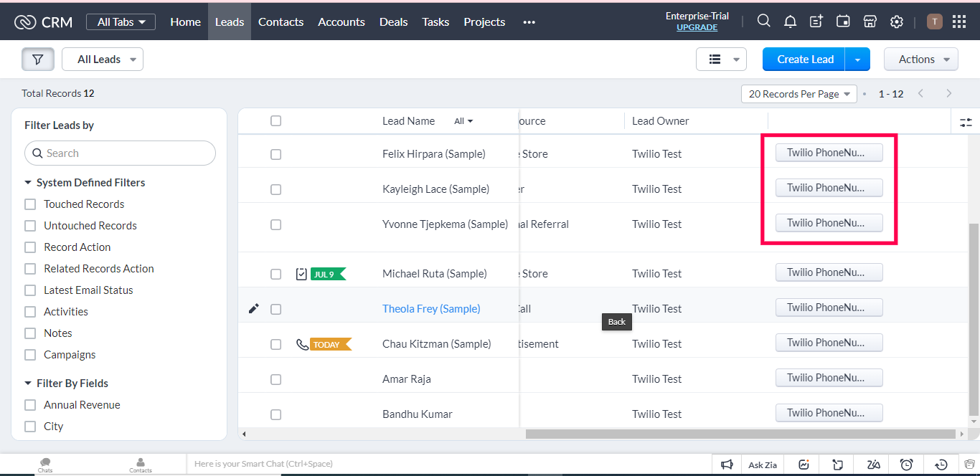Screen dimensions: 980x476
Task: Select the Yvonne Tjepkema row checkbox
Action: click(x=275, y=224)
